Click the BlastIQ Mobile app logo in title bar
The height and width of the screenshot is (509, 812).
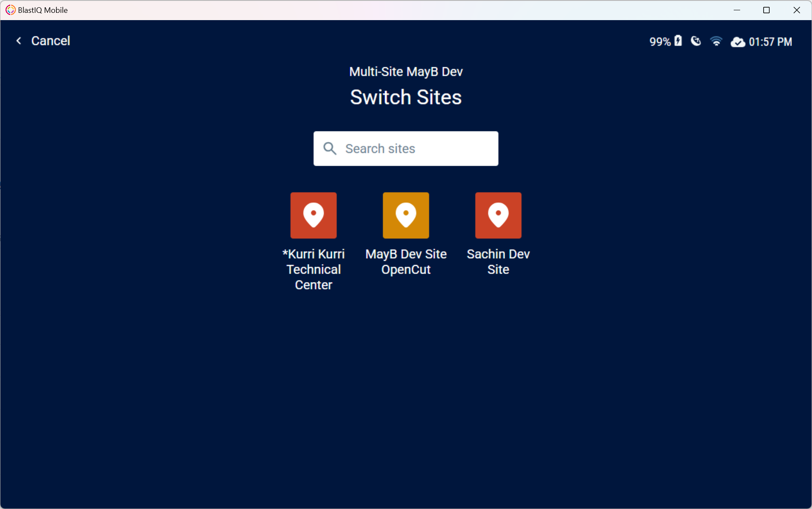tap(10, 10)
